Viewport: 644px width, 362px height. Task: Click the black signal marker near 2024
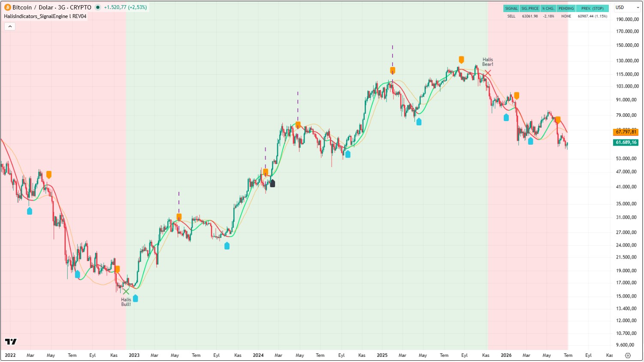[x=272, y=183]
